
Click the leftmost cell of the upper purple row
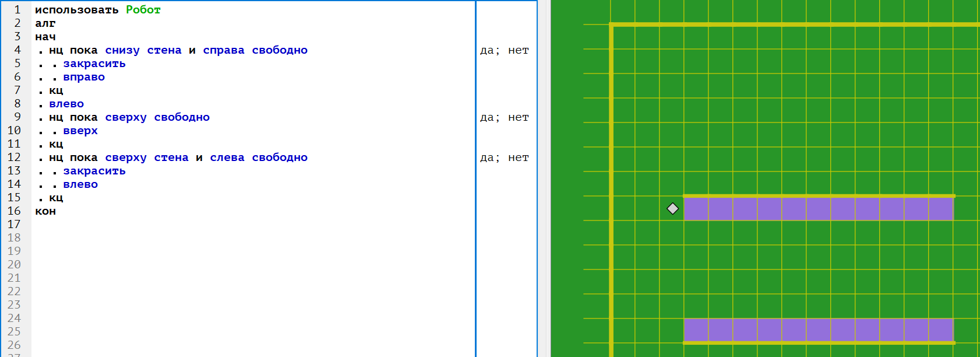(696, 209)
